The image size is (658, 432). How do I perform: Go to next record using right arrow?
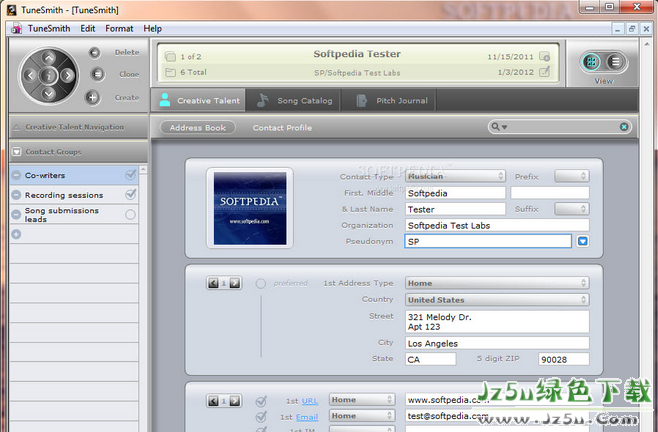[68, 76]
